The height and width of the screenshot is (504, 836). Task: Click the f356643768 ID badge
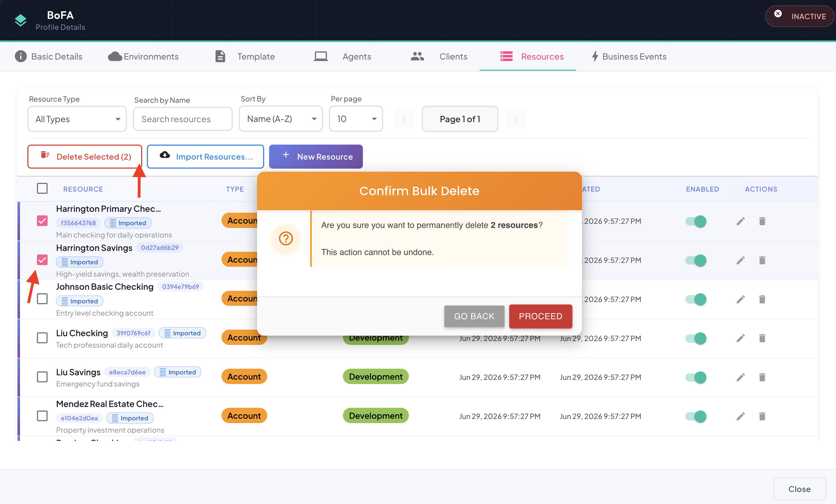point(78,223)
